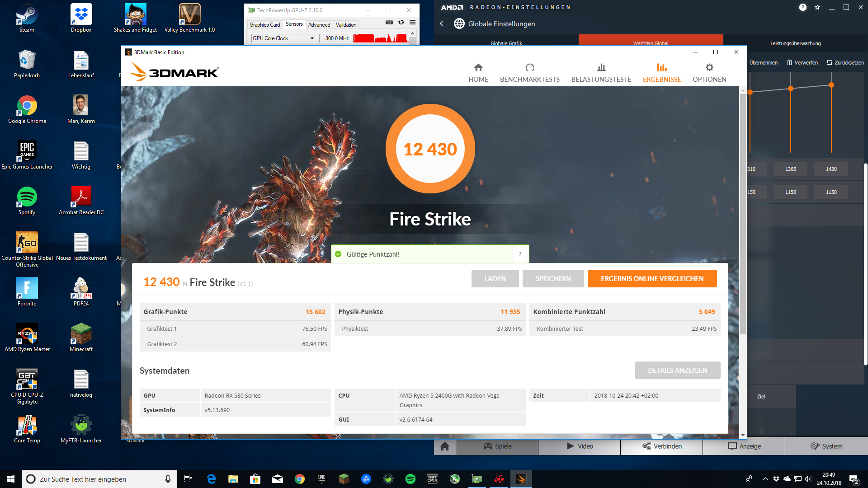Click the WattMan 1430 frequency slider point

831,85
